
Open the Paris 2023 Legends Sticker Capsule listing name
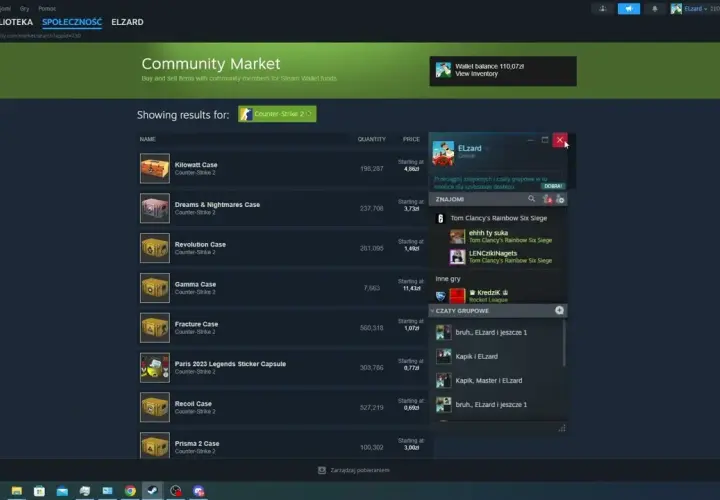coord(230,364)
